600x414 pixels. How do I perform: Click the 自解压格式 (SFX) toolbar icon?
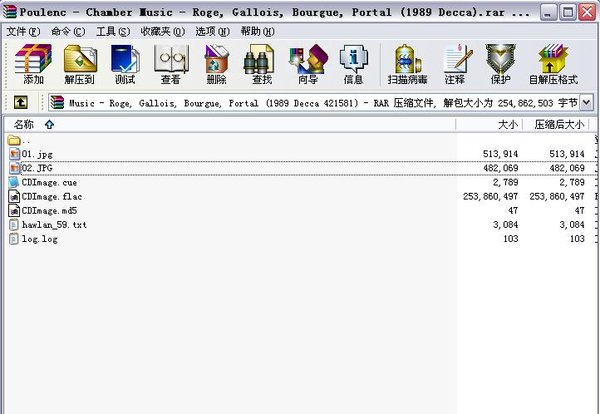click(x=553, y=59)
